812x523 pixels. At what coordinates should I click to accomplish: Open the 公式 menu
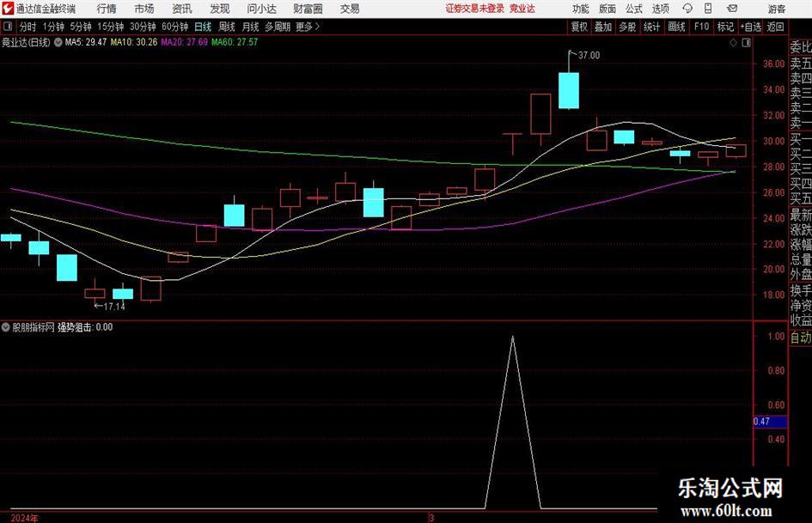point(633,9)
